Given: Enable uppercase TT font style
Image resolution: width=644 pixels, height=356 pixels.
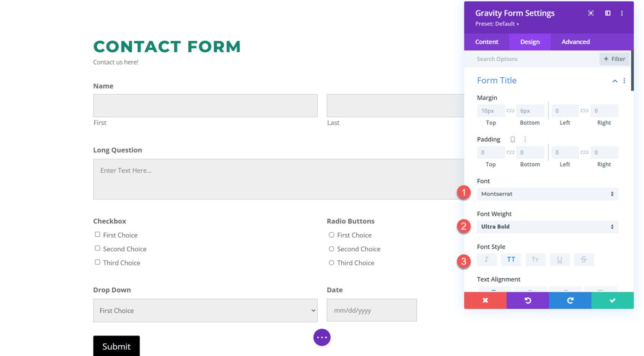Looking at the screenshot, I should pyautogui.click(x=511, y=260).
